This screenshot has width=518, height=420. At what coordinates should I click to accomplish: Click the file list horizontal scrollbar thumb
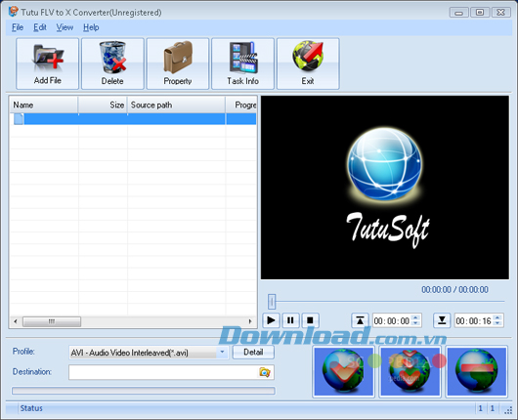point(52,321)
